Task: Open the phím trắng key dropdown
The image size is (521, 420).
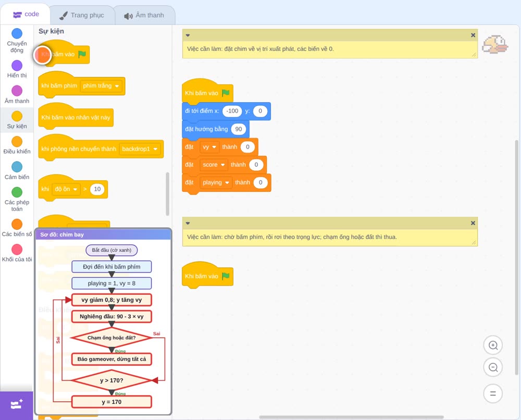Action: pyautogui.click(x=101, y=86)
